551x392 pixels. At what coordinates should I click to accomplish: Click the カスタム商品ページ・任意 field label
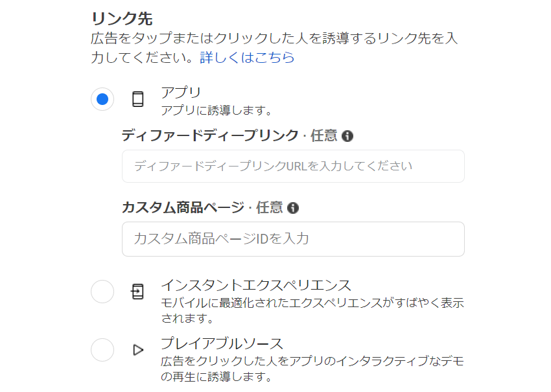point(202,207)
